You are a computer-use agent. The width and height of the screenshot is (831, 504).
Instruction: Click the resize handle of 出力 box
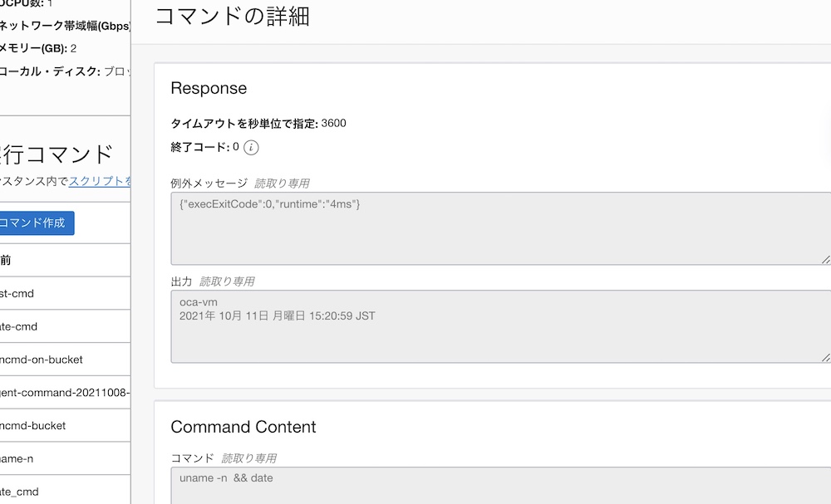point(825,357)
